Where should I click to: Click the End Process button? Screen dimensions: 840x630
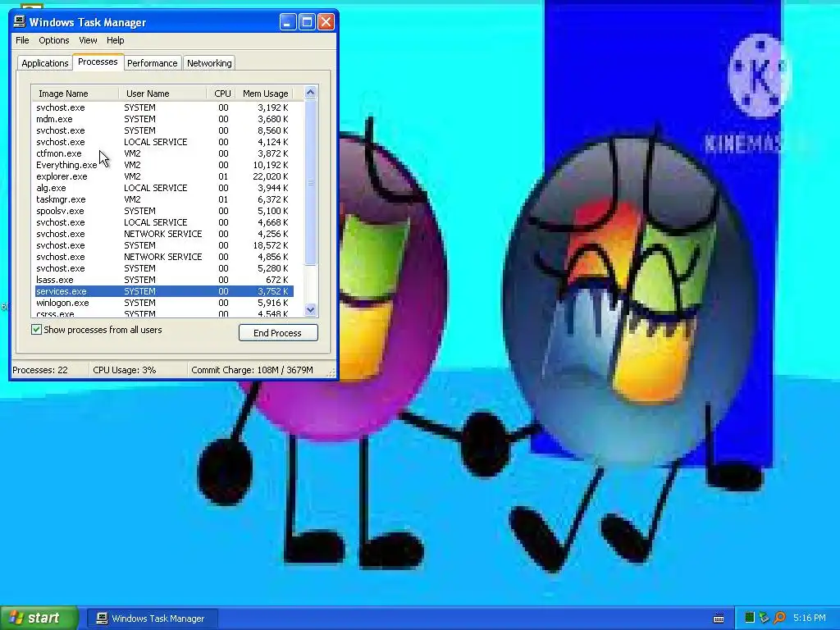[x=278, y=333]
